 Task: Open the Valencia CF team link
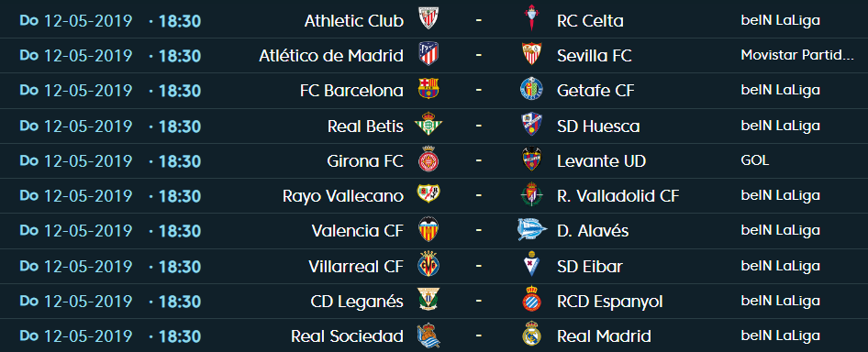coord(358,231)
